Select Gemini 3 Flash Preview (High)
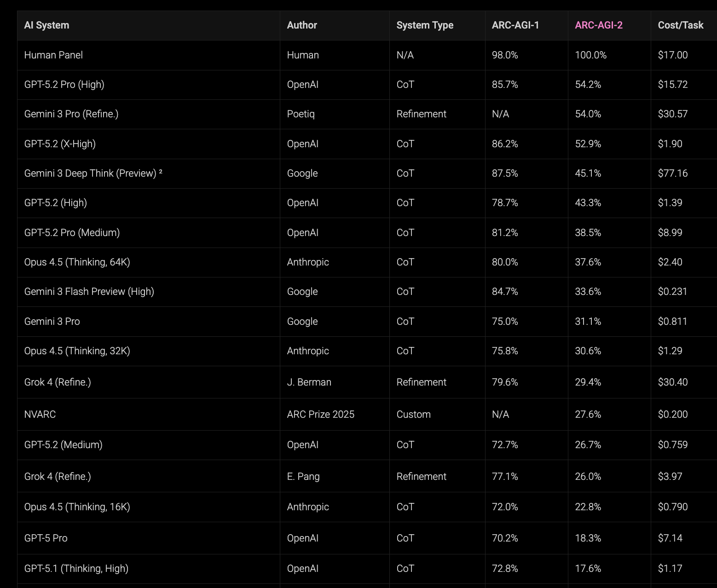The height and width of the screenshot is (588, 717). point(89,292)
